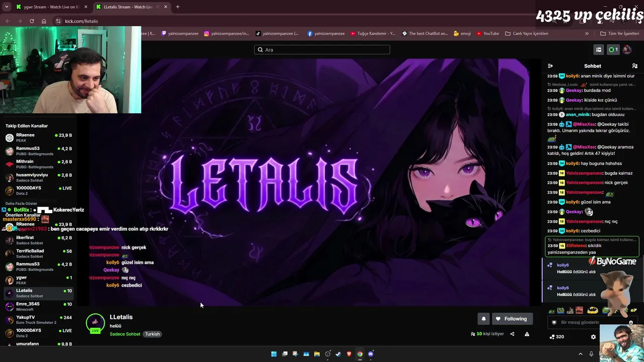Click the Ara search field
Screen dimensions: 644x362
tap(322, 50)
